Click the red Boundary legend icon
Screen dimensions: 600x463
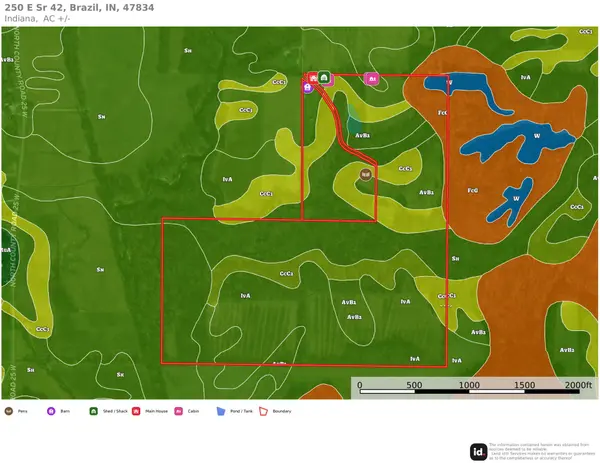point(264,411)
